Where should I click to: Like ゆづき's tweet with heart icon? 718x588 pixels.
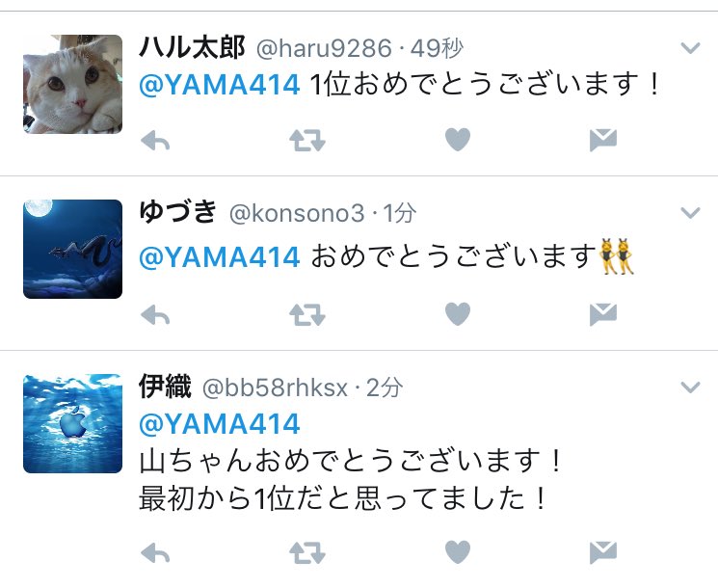(x=458, y=314)
